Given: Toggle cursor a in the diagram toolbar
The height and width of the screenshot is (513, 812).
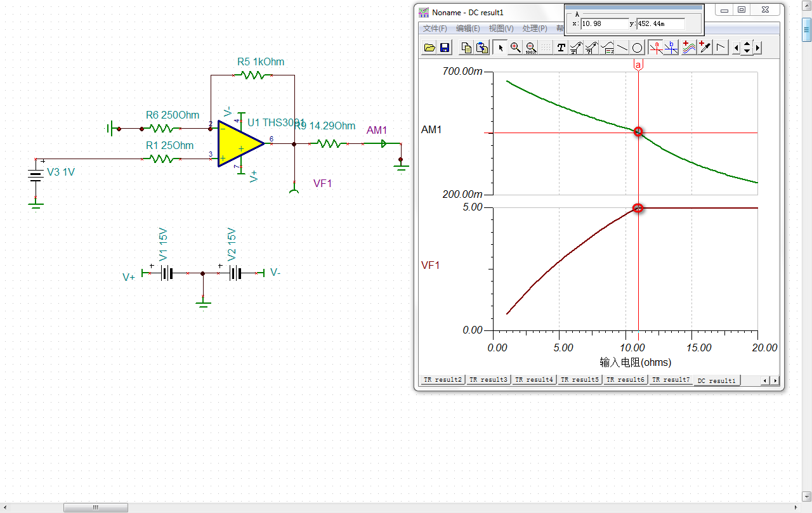Looking at the screenshot, I should click(656, 48).
